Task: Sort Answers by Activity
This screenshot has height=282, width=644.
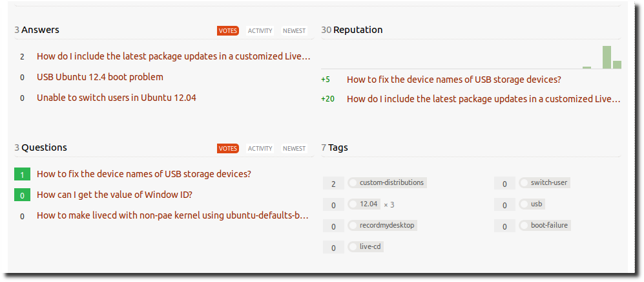Action: [x=260, y=30]
